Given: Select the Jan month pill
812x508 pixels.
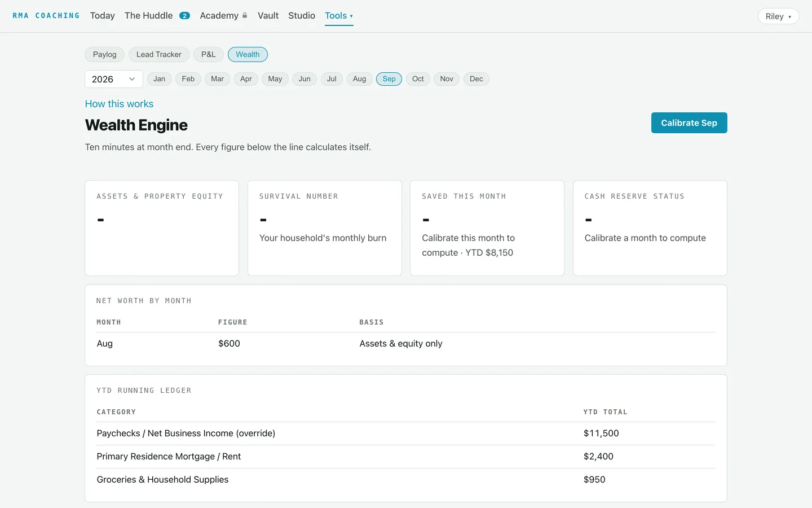Looking at the screenshot, I should pyautogui.click(x=160, y=79).
